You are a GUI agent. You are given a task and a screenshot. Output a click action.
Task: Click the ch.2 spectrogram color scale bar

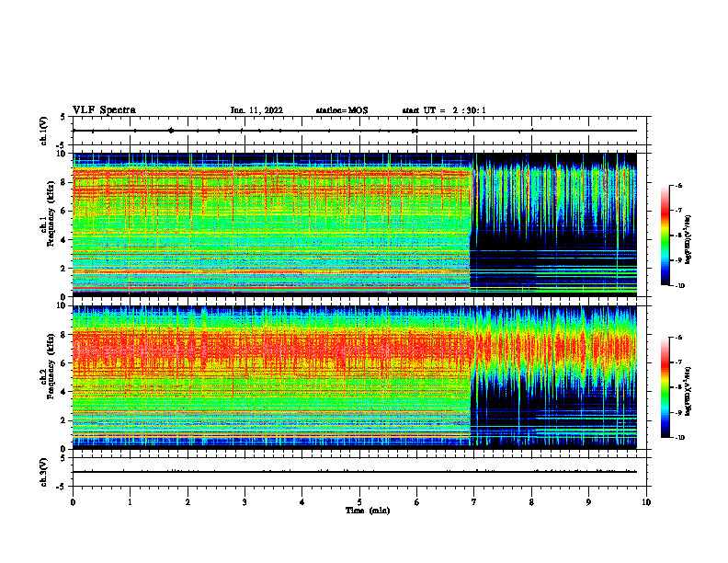click(665, 387)
